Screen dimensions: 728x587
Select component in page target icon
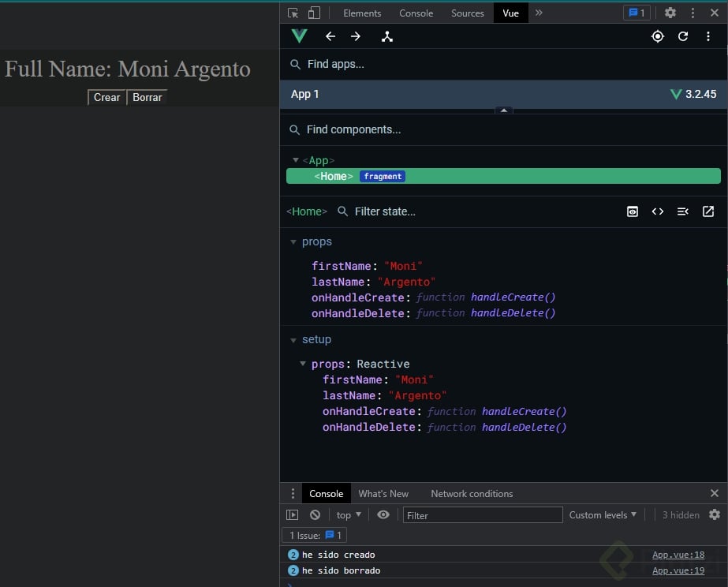(x=658, y=36)
